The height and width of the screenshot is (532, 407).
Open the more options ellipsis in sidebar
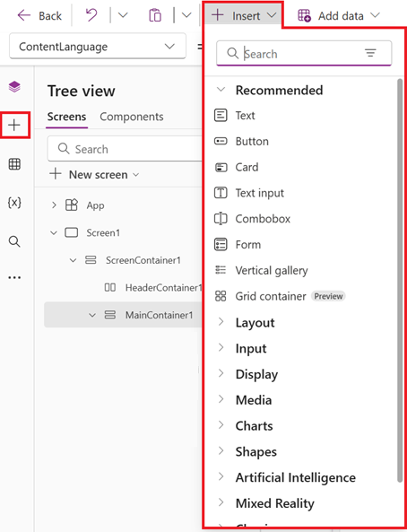14,277
